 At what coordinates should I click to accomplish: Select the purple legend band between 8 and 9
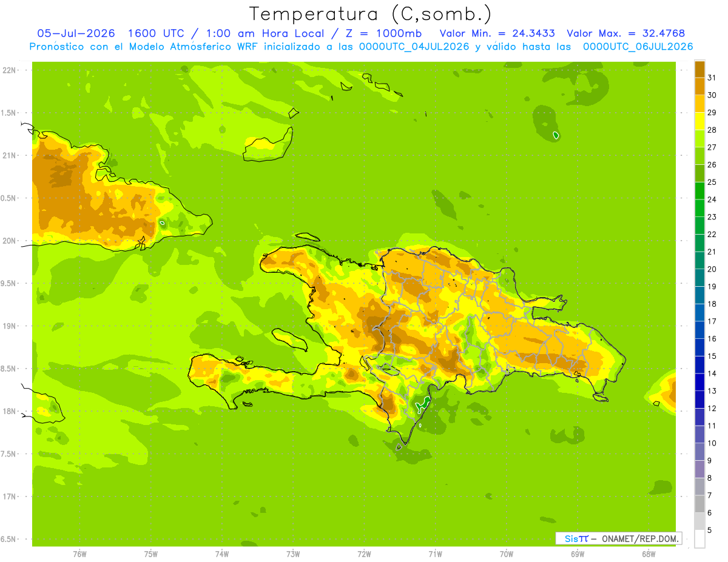[699, 469]
